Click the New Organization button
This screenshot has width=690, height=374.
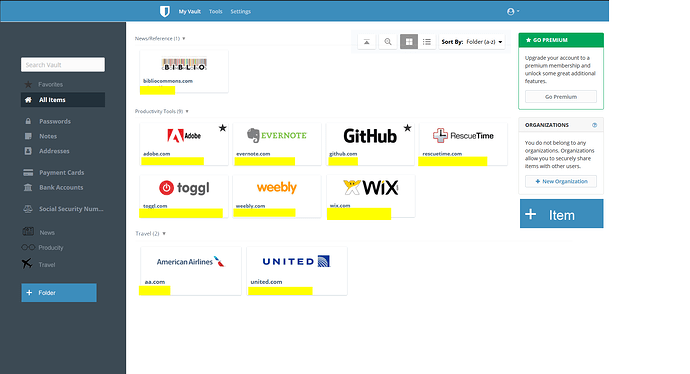coord(561,181)
